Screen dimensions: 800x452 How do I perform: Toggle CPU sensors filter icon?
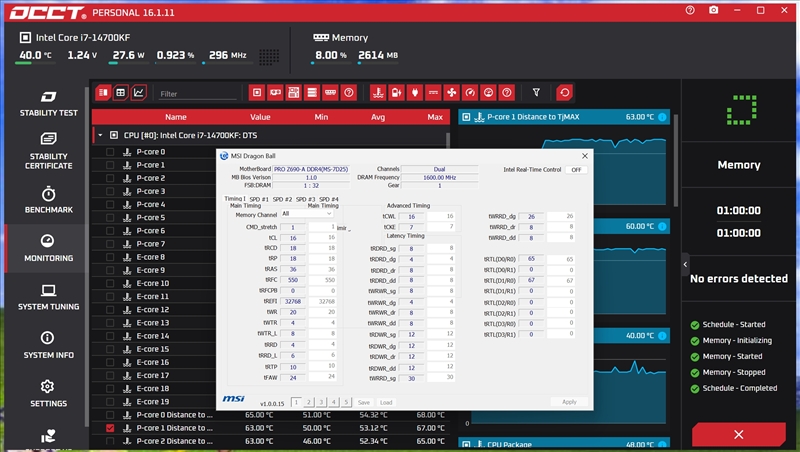pos(257,92)
